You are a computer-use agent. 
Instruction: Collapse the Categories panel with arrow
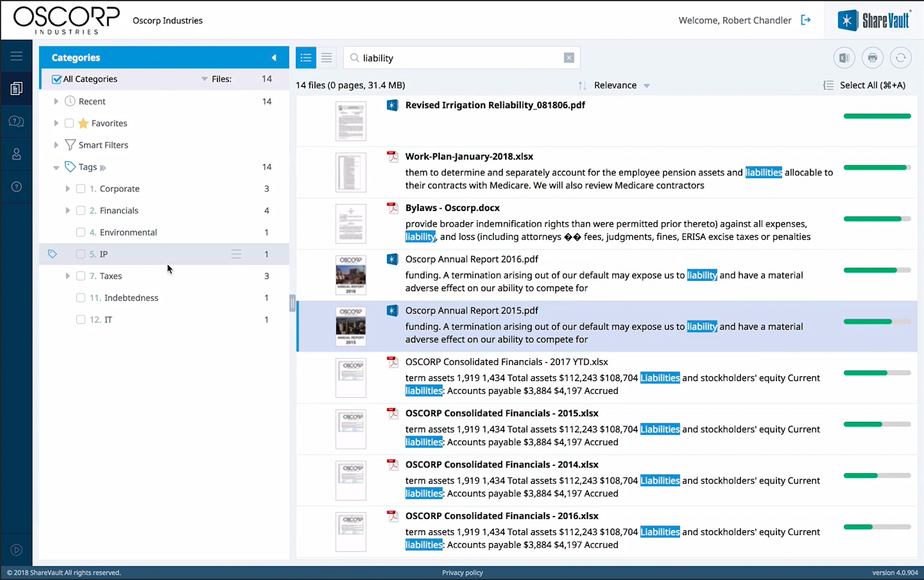point(274,58)
